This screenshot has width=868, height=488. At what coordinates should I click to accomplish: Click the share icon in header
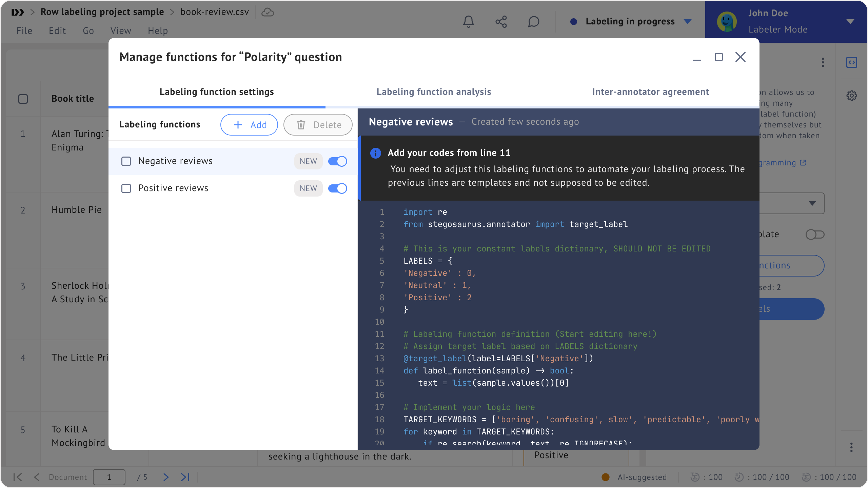[x=501, y=22]
